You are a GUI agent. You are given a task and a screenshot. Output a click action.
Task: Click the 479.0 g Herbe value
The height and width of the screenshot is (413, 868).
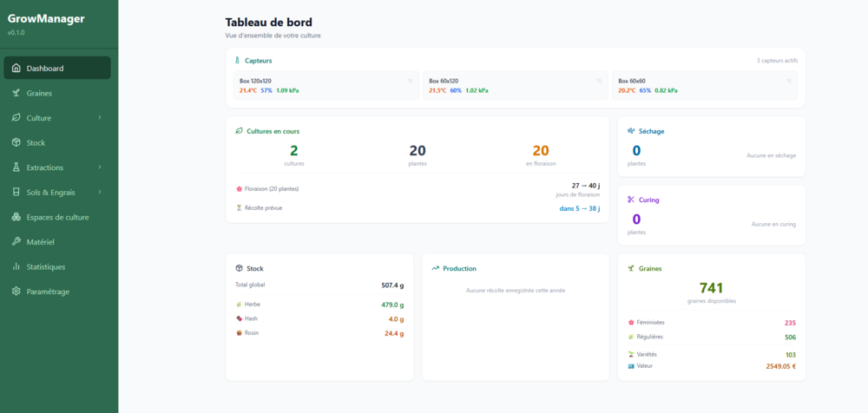(x=392, y=305)
